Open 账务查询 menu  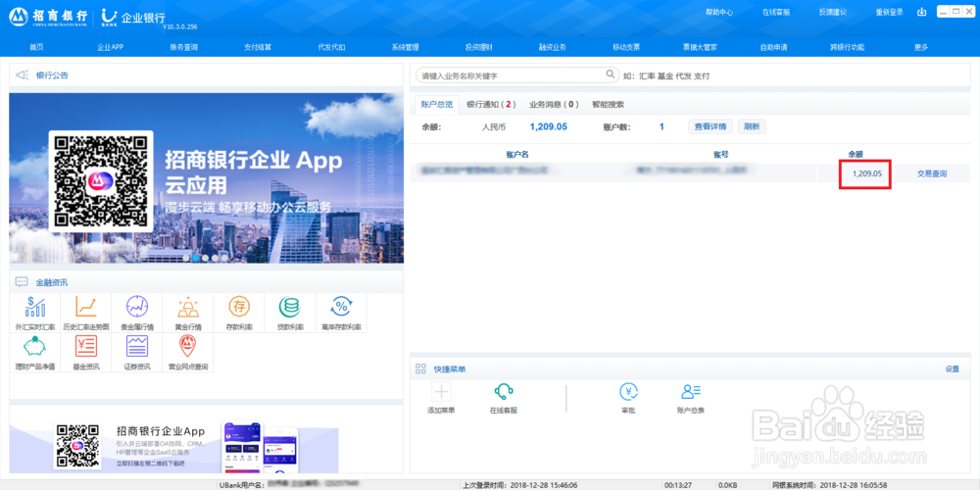(184, 47)
